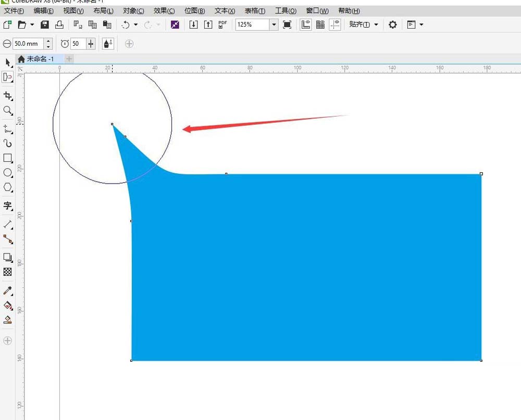Open the 文件(F) menu
The height and width of the screenshot is (420, 521).
[14, 11]
